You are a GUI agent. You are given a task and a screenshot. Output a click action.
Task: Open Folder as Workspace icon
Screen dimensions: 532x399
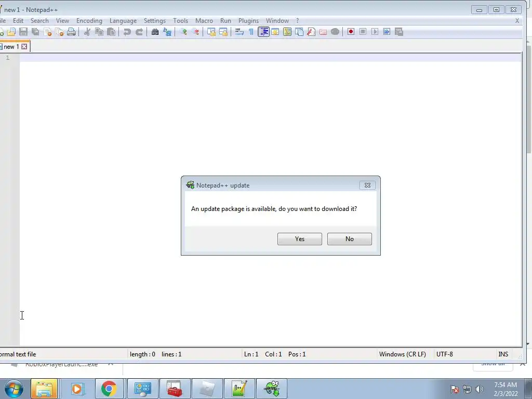click(323, 32)
